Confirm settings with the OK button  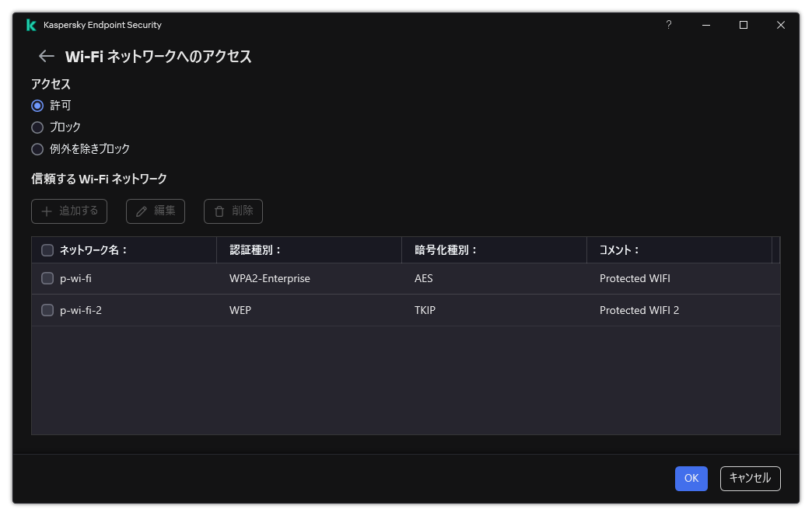[691, 478]
